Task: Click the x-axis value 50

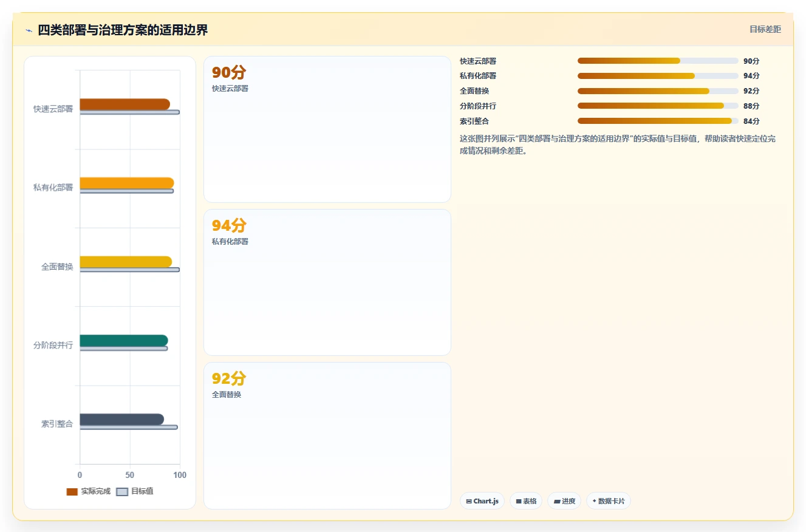Action: click(130, 475)
